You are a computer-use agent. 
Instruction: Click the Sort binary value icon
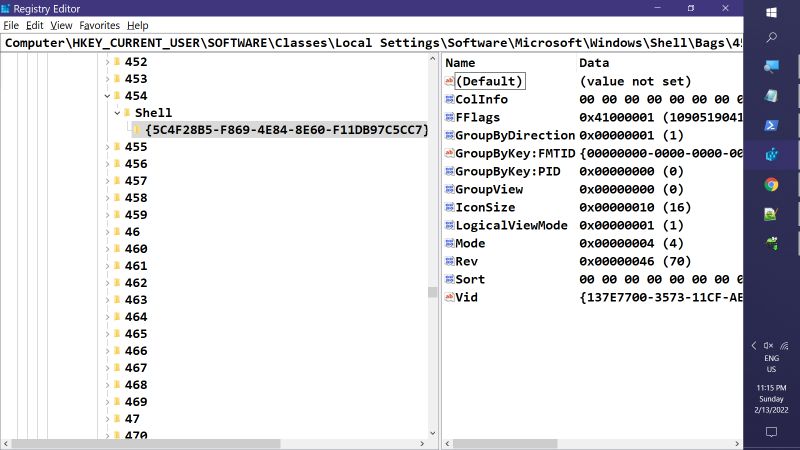449,279
